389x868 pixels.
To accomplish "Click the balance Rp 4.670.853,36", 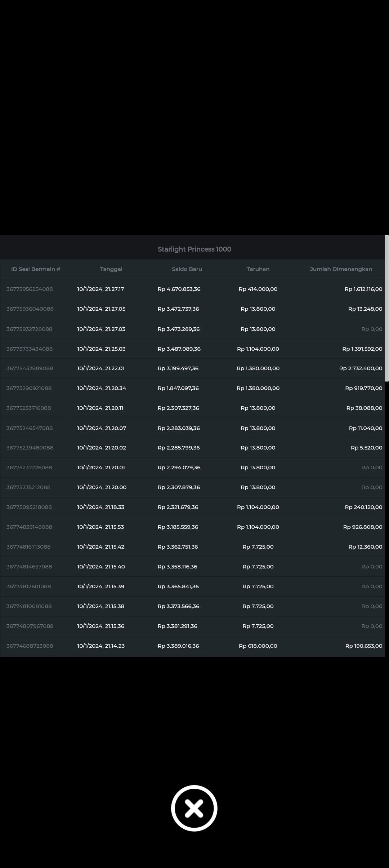I will tap(179, 289).
